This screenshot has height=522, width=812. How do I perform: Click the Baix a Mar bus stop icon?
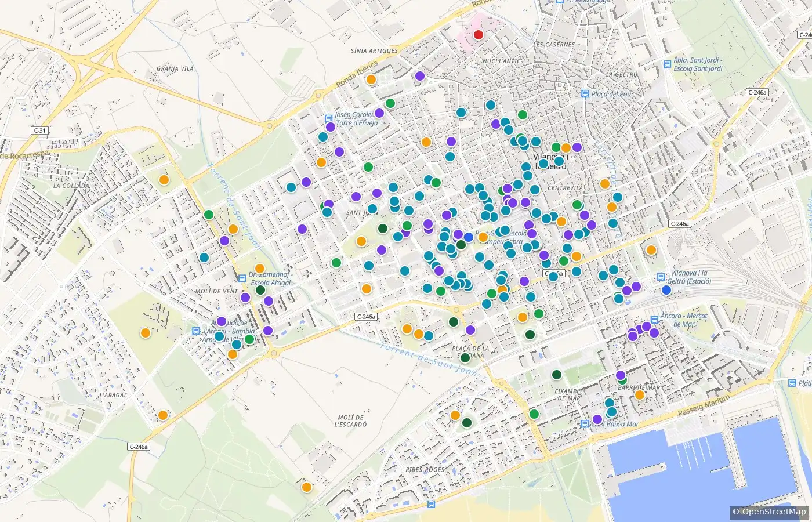coord(585,424)
